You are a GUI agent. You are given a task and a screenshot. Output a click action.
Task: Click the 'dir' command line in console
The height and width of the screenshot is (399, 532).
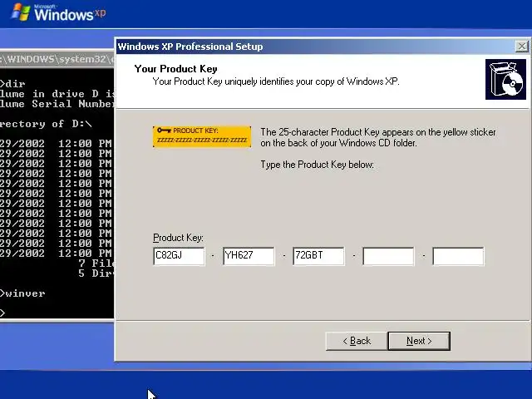13,83
